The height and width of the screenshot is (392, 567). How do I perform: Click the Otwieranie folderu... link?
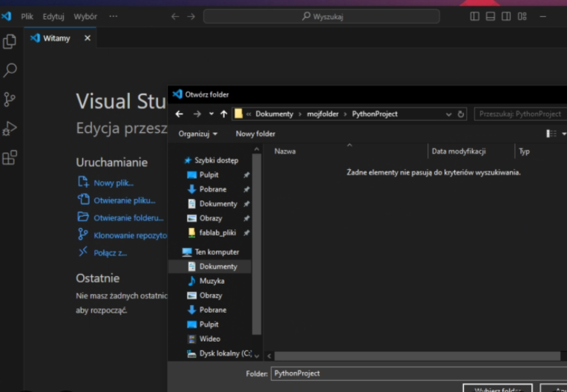pyautogui.click(x=128, y=218)
